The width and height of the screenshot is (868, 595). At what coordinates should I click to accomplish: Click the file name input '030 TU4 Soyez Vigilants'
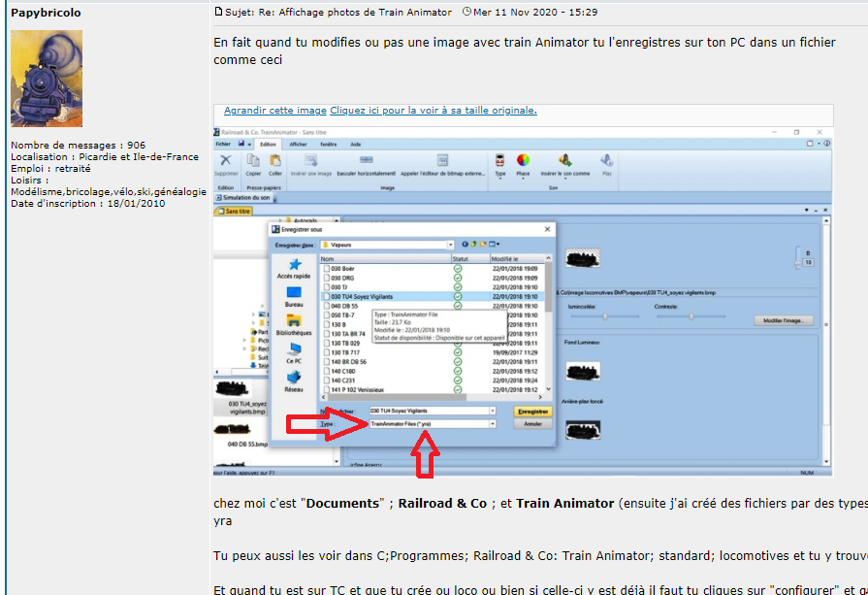pyautogui.click(x=429, y=411)
